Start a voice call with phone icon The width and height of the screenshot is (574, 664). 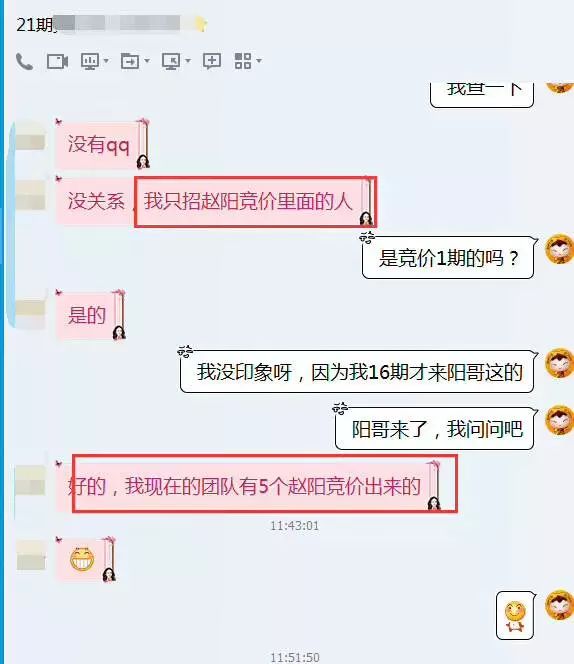(24, 61)
